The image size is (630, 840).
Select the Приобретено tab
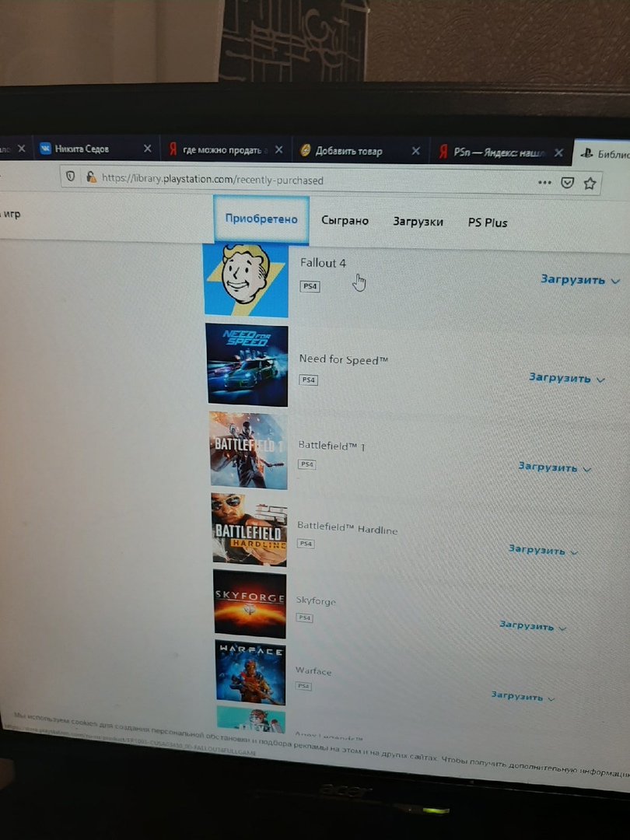261,219
